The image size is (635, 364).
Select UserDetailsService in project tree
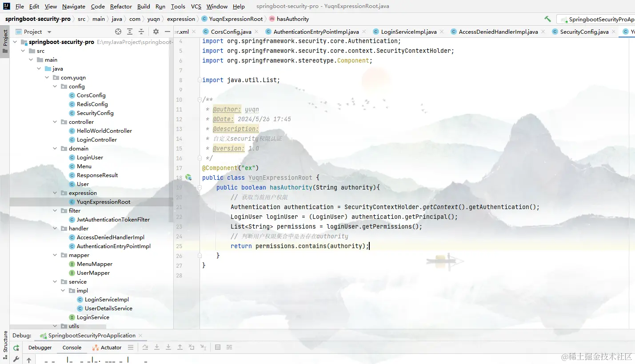click(x=108, y=309)
